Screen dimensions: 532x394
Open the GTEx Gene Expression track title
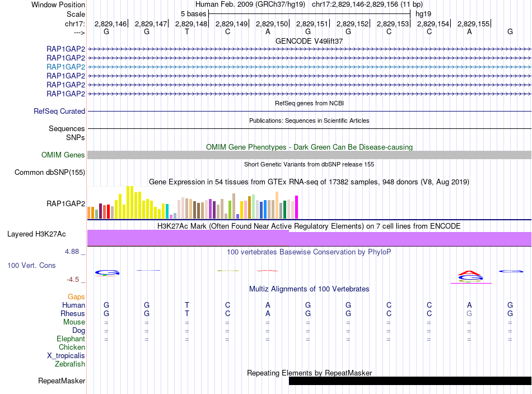click(309, 182)
